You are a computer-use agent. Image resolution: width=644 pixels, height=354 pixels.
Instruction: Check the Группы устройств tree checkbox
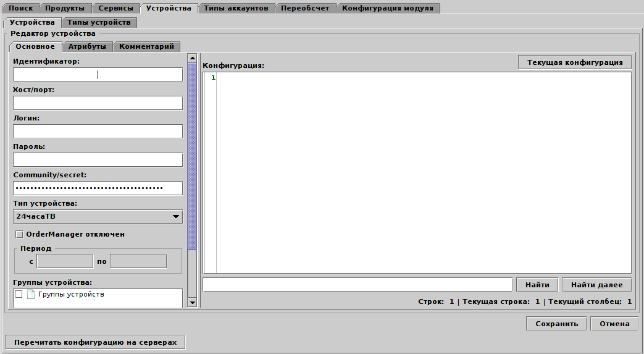coord(19,295)
